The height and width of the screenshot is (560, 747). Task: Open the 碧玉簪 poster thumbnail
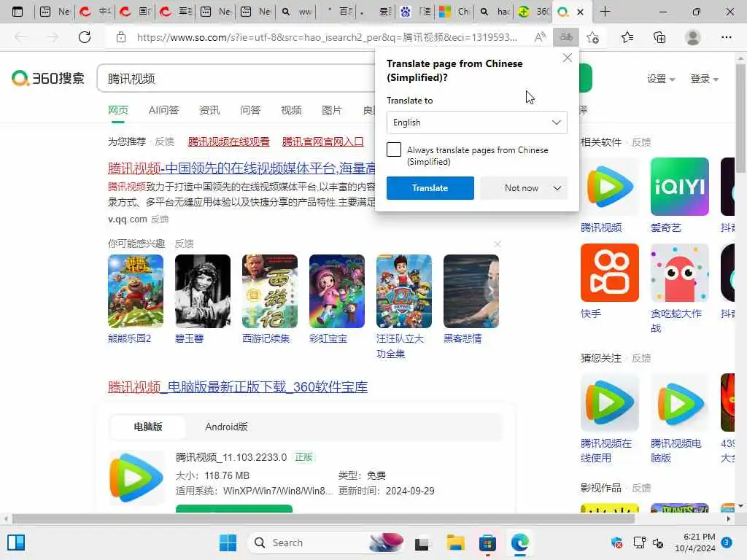pos(203,291)
